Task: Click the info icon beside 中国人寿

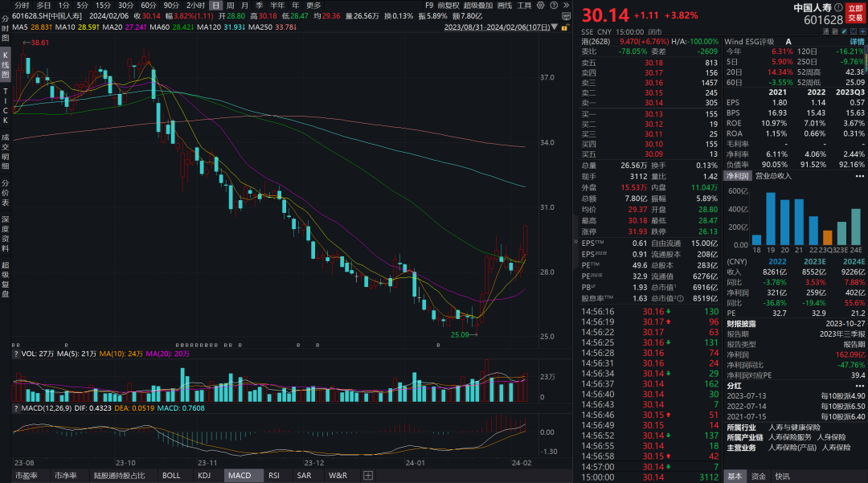Action: (x=838, y=7)
